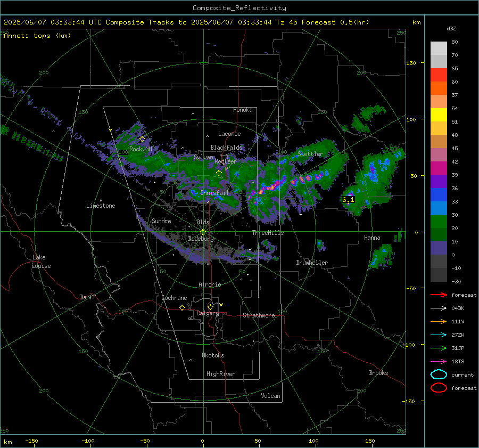Click the yellow diamond marker above Calgary
479x448 pixels.
pos(210,307)
